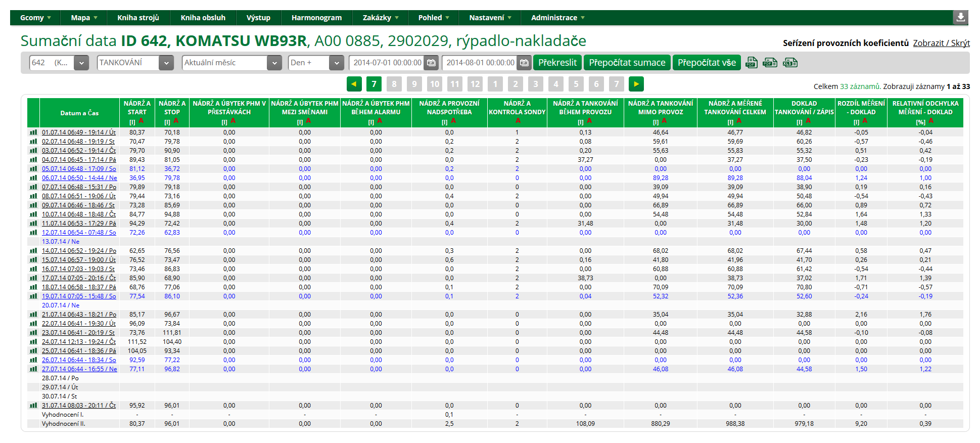Open chart icon for the 27.07.14 row
The width and height of the screenshot is (980, 443).
coord(33,369)
